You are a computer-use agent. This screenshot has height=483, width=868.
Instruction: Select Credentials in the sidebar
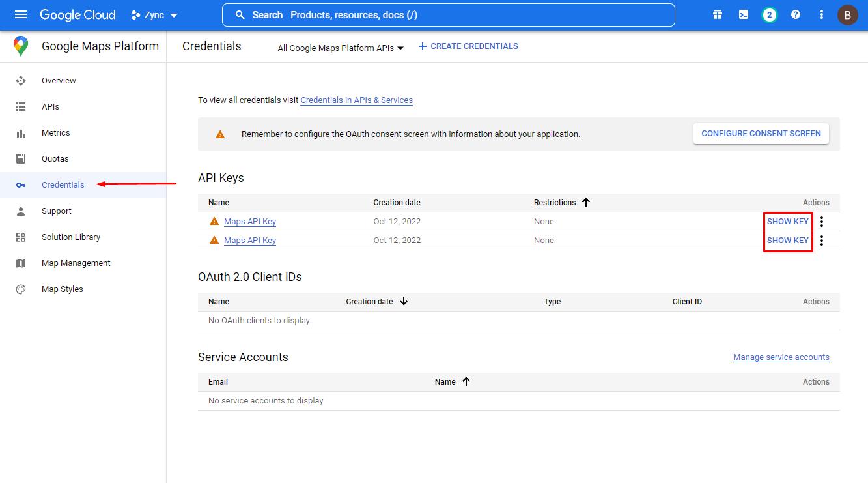click(63, 185)
